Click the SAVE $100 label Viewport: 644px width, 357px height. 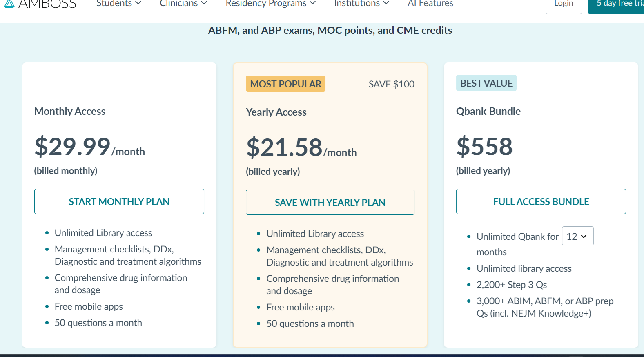tap(391, 84)
